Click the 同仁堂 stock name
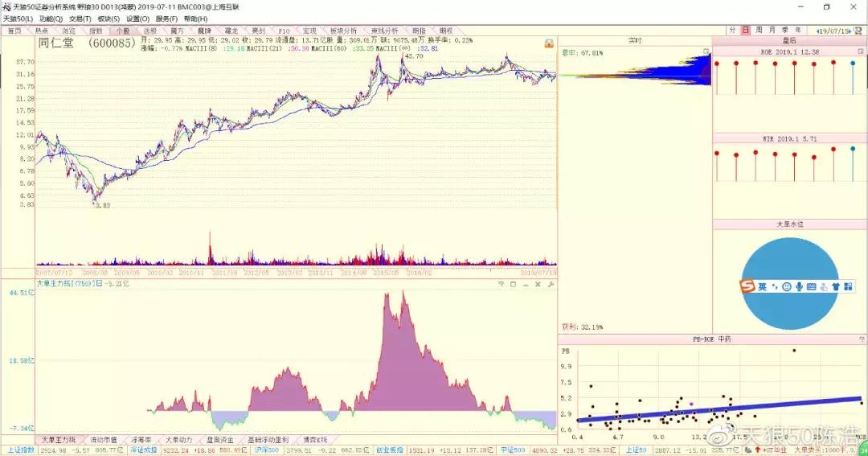The height and width of the screenshot is (456, 868). point(56,43)
